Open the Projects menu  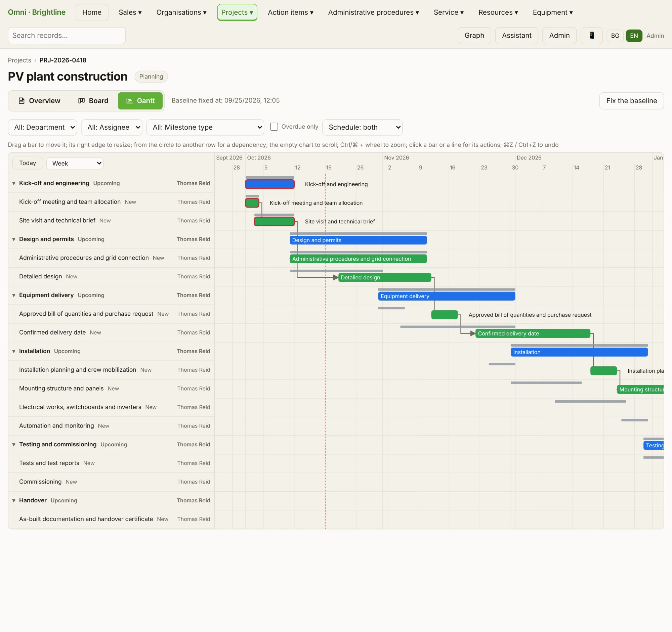click(x=237, y=12)
